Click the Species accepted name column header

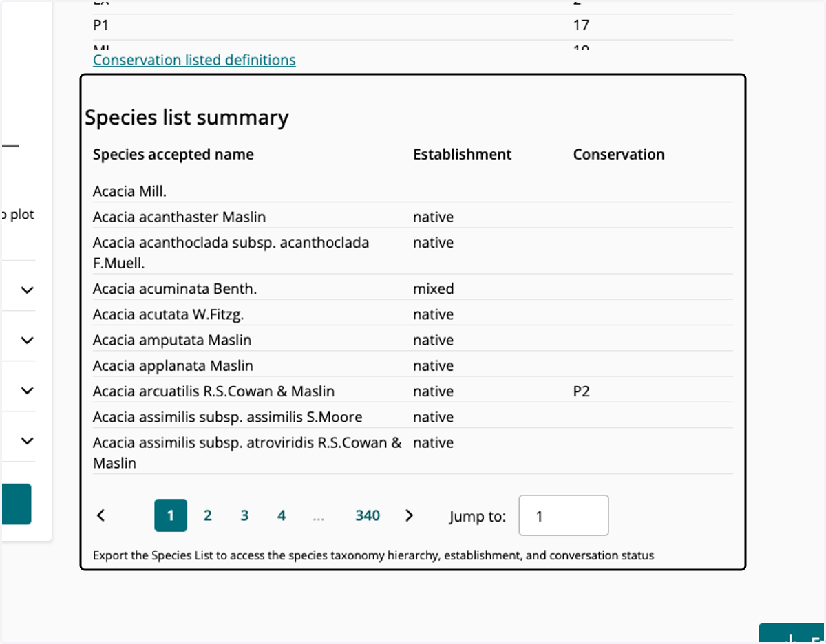[x=173, y=155]
